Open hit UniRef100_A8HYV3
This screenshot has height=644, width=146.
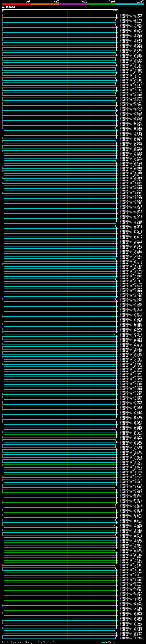click(131, 17)
